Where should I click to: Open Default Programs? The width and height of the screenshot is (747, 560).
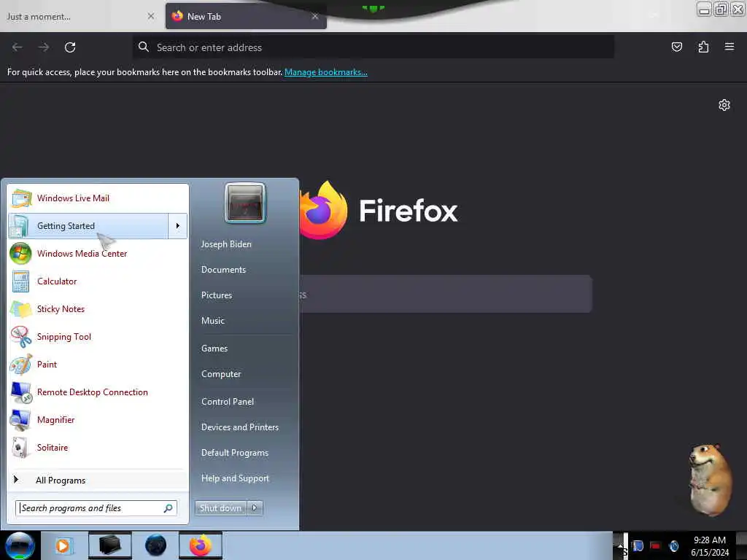[x=235, y=453]
